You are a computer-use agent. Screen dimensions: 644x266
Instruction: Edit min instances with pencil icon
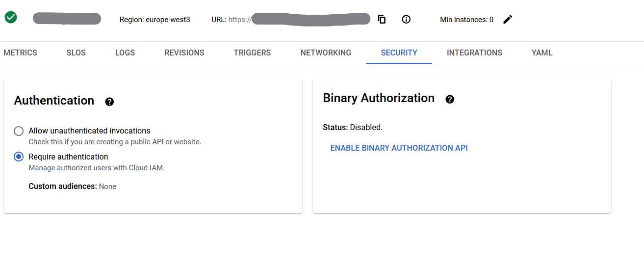pyautogui.click(x=508, y=20)
